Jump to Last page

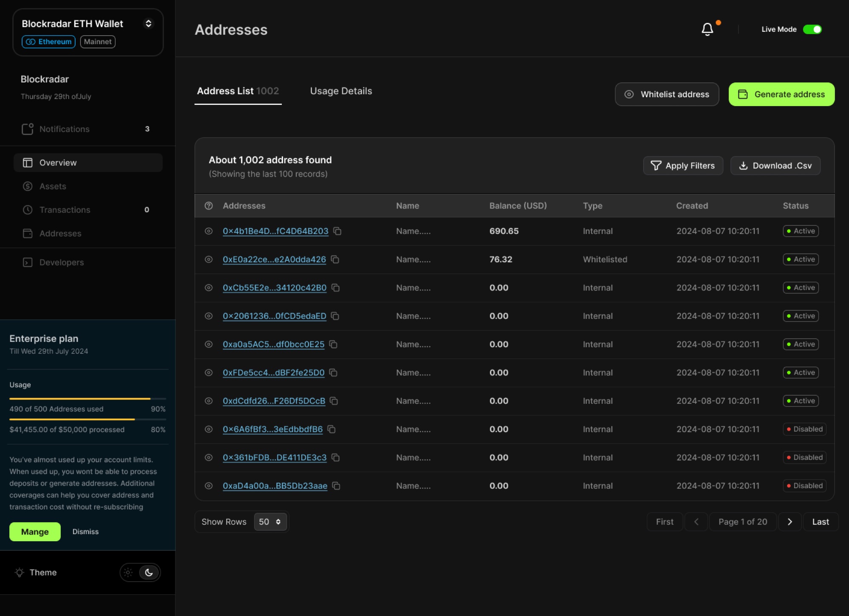[821, 522]
